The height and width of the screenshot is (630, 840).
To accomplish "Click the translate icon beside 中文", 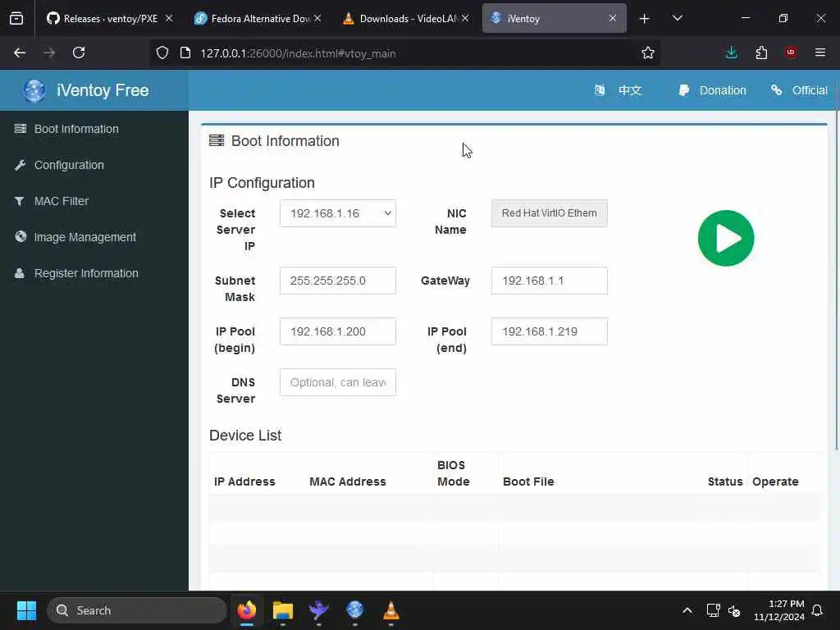I will tap(600, 90).
